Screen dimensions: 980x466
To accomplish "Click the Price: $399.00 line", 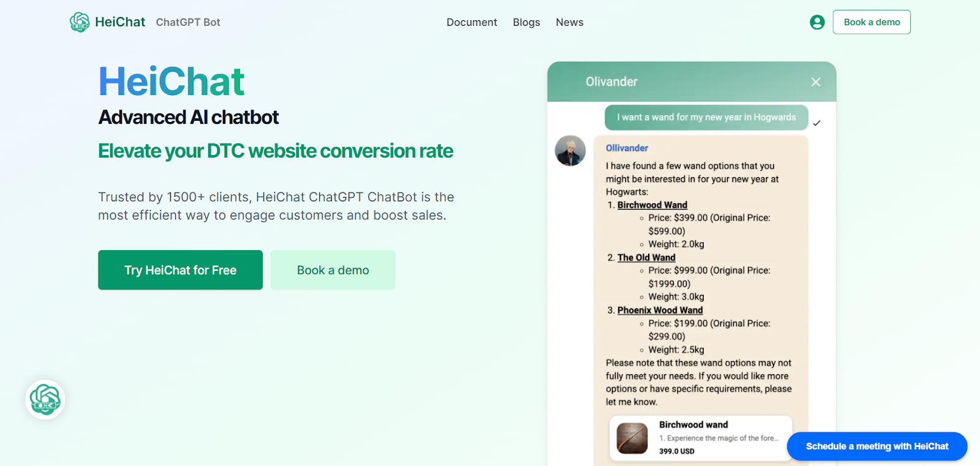I will (x=709, y=224).
